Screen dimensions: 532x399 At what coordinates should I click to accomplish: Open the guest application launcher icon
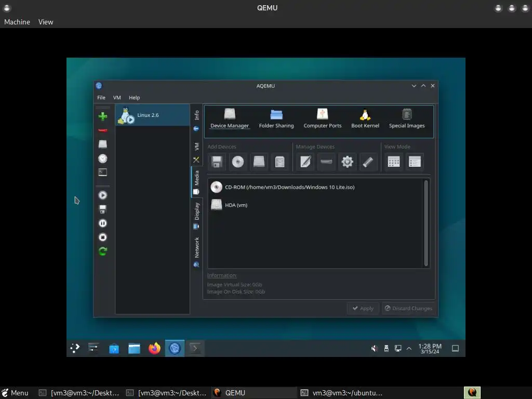(75, 348)
